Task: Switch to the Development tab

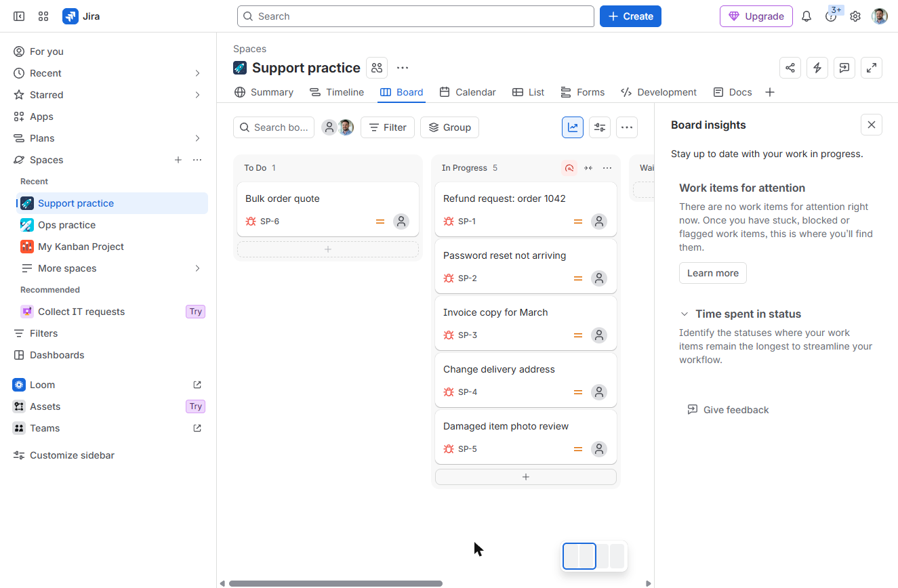Action: pos(659,92)
